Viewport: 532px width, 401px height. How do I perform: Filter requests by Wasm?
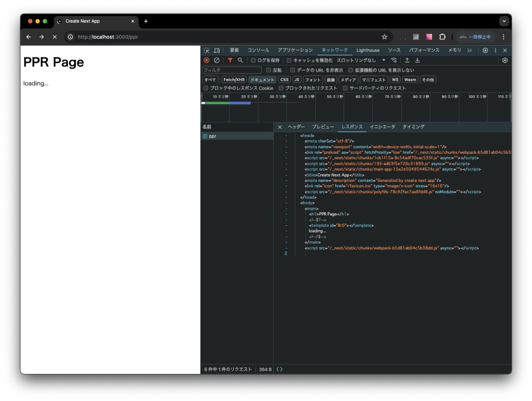(410, 80)
